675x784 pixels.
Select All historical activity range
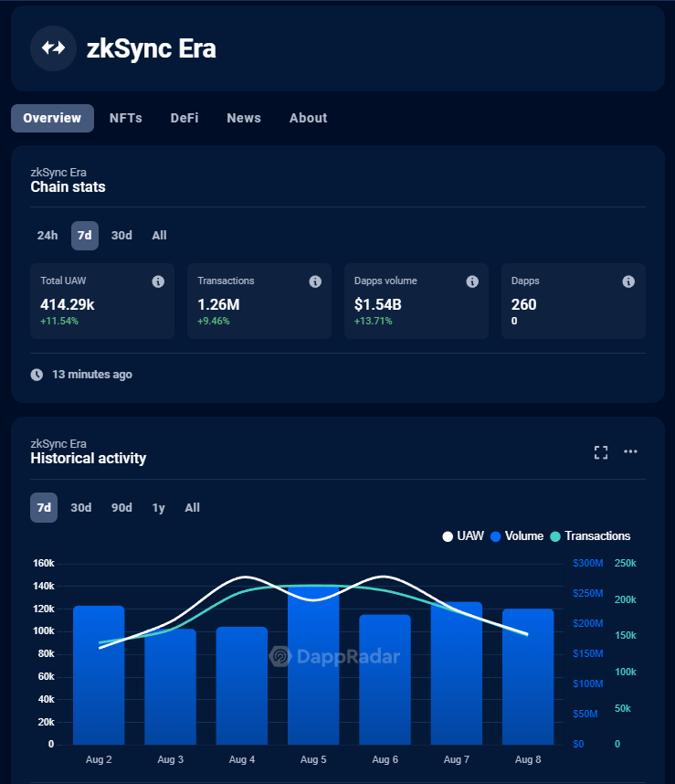pyautogui.click(x=193, y=507)
